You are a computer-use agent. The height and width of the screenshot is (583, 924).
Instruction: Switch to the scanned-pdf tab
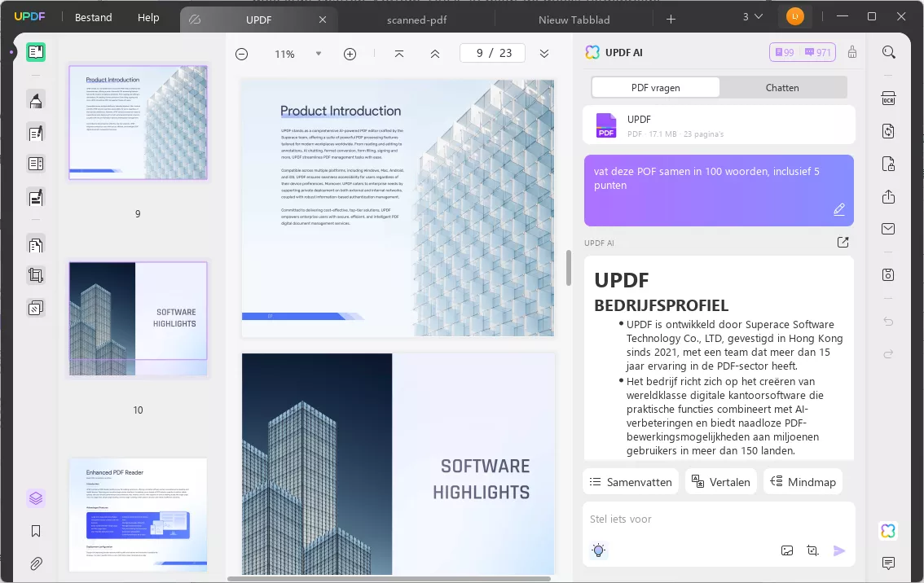(x=416, y=20)
